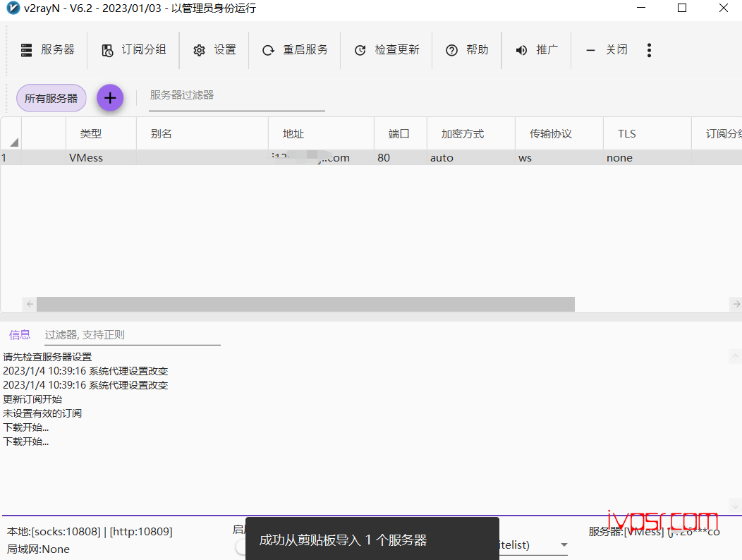Open the 服务器 servers menu
The width and height of the screenshot is (742, 560).
47,49
